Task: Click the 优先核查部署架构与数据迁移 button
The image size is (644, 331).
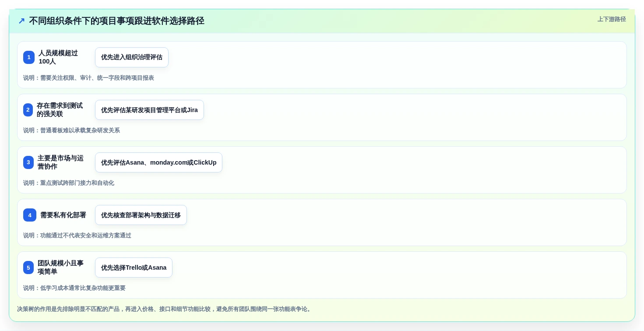Action: click(141, 215)
